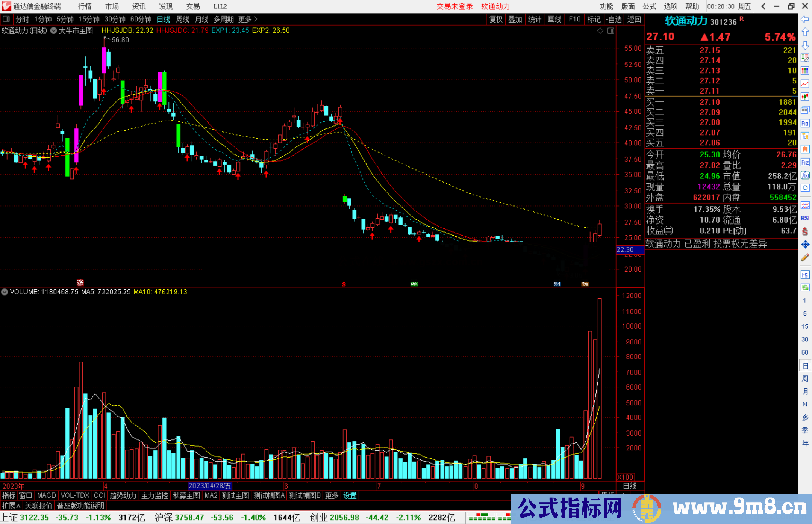Click the F10 company info icon
Viewport: 812px width, 524px height.
805,123
